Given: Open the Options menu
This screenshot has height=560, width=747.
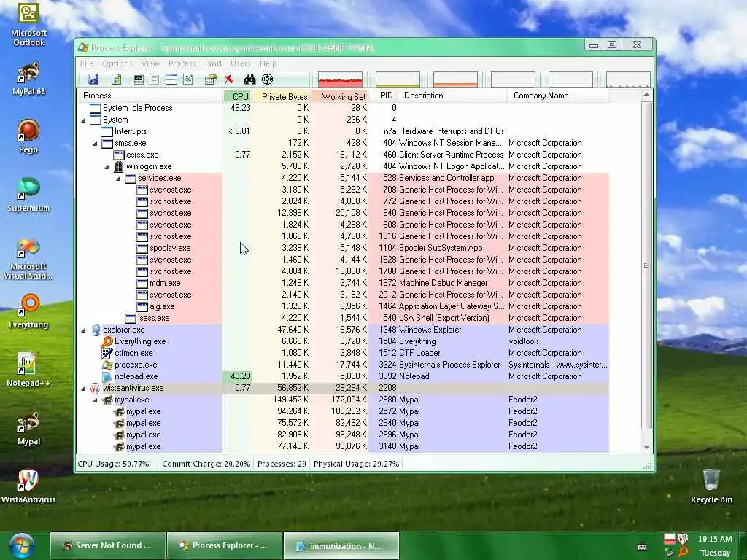Looking at the screenshot, I should (x=117, y=63).
